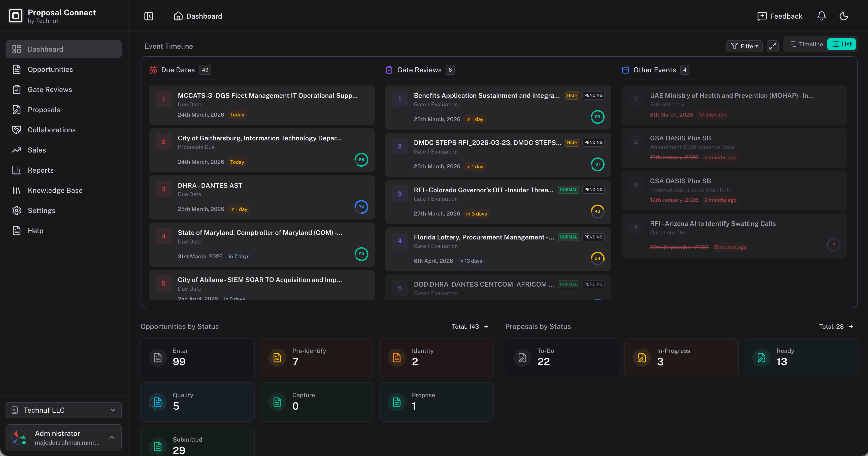This screenshot has width=868, height=456.
Task: Click the notifications bell icon
Action: 821,16
